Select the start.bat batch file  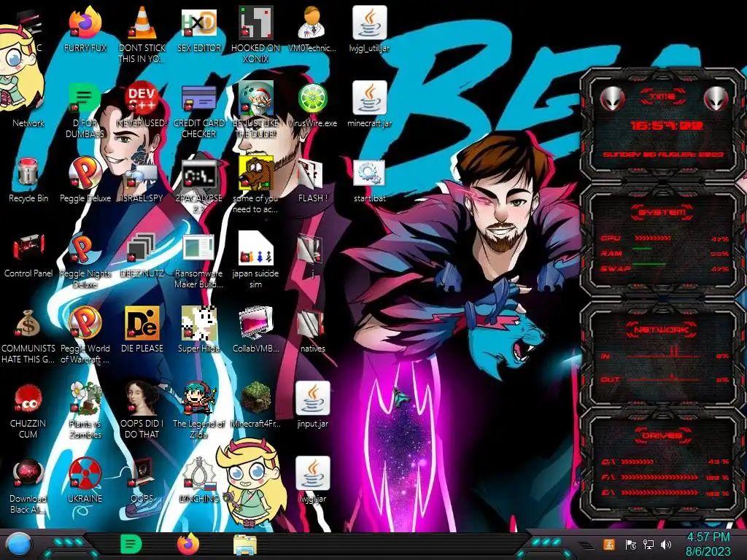(x=370, y=172)
